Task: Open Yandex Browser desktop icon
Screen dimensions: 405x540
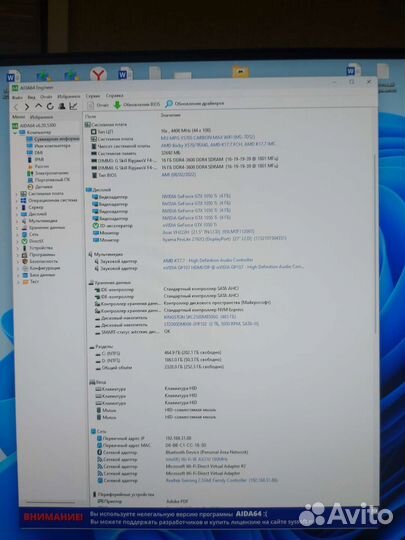Action: pyautogui.click(x=98, y=74)
